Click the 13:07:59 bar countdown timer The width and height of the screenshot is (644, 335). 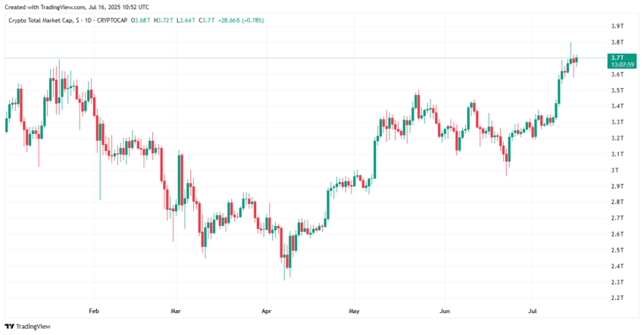pyautogui.click(x=622, y=65)
